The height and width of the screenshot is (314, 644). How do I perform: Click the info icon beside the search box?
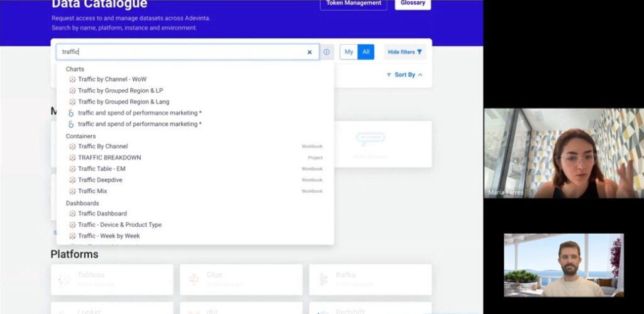[x=326, y=52]
